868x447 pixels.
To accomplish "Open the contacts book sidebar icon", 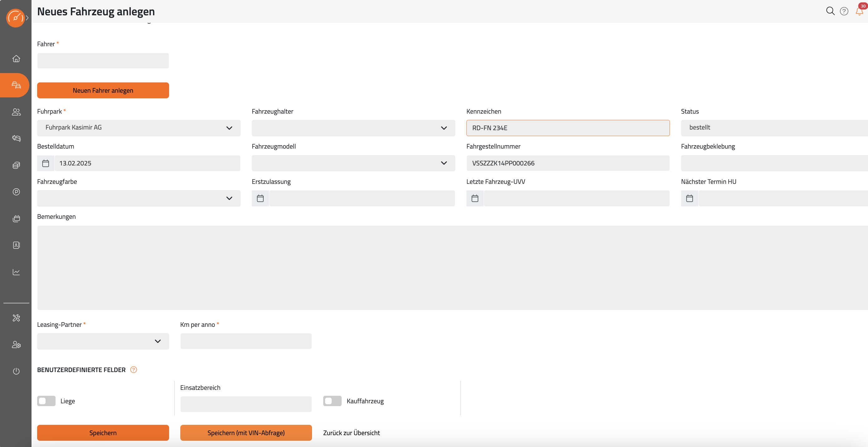I will 16,245.
